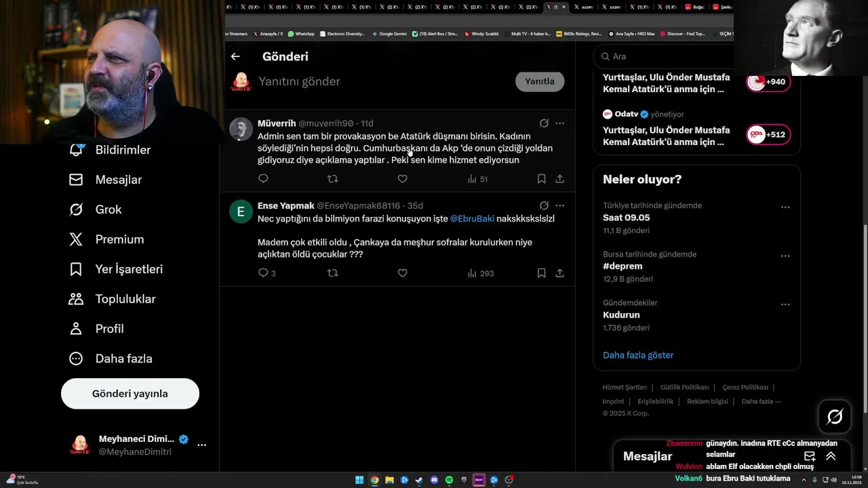Open Müverrih username link

pyautogui.click(x=277, y=123)
